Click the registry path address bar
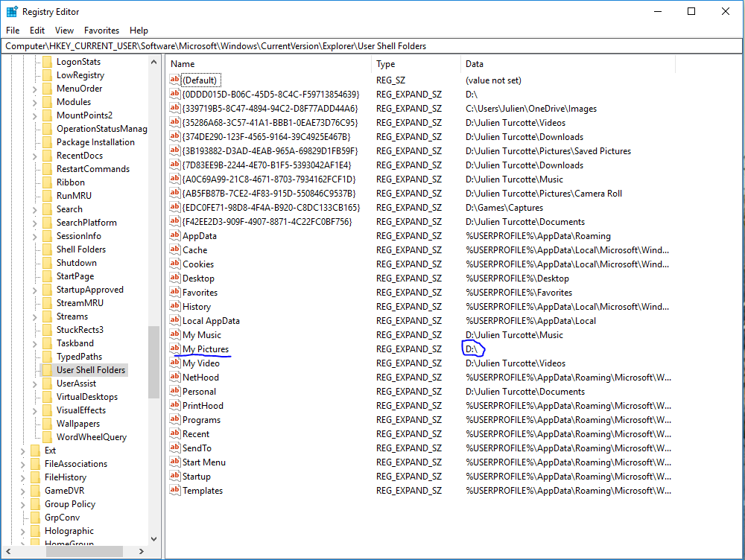This screenshot has height=560, width=745. (x=372, y=46)
